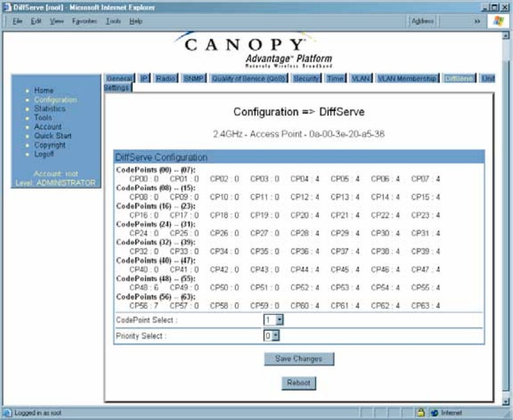
Task: Open the Quality of Service (QoS) tab
Action: tap(249, 78)
